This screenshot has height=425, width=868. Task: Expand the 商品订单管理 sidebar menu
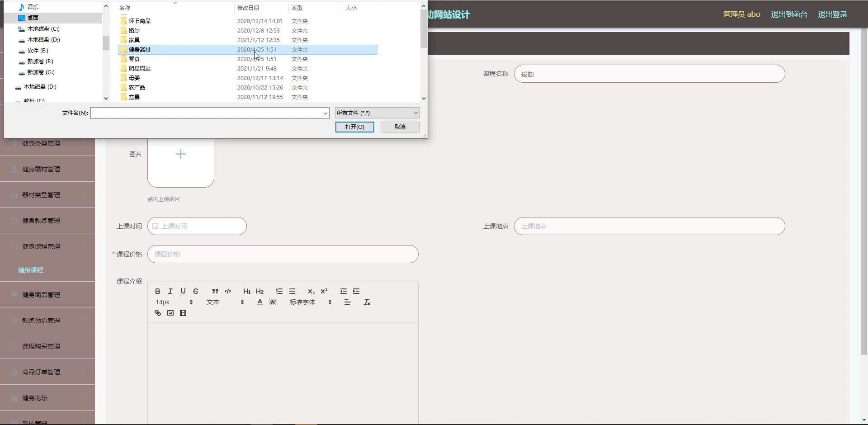[47, 372]
